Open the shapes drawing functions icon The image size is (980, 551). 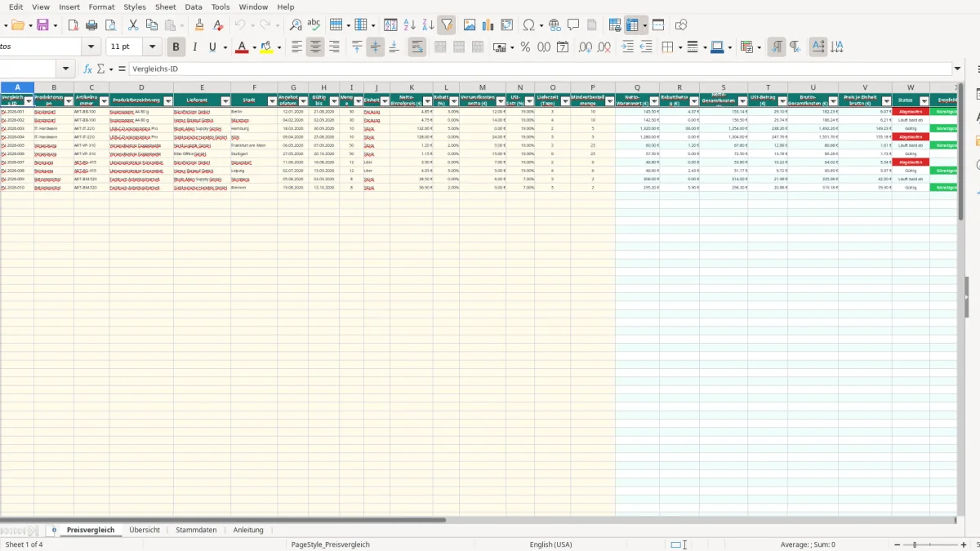click(x=682, y=25)
